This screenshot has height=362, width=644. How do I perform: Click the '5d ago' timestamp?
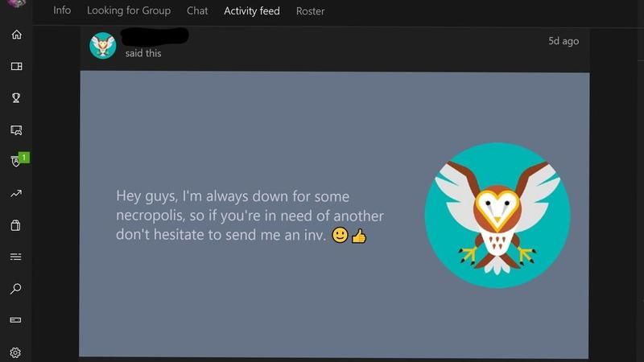[563, 41]
